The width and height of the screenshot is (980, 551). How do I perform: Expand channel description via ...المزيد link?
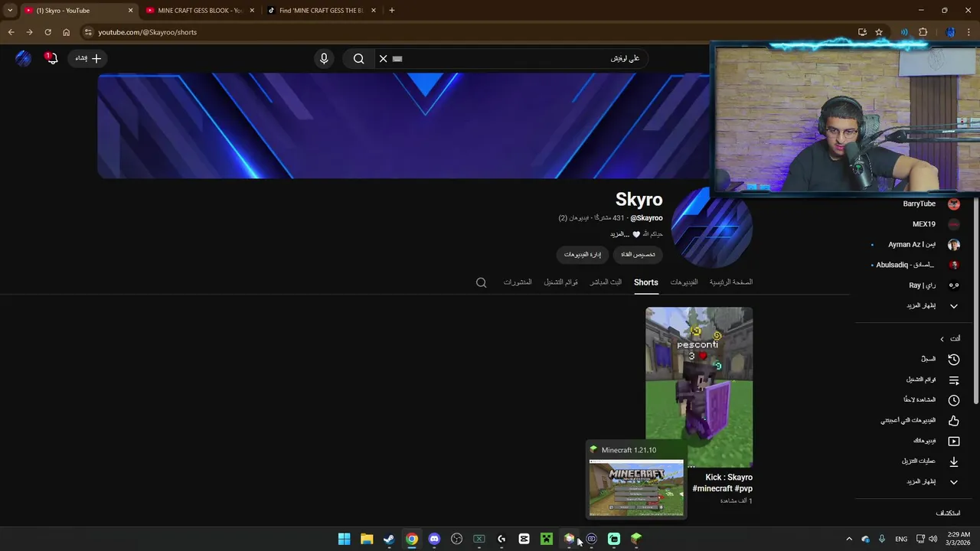619,234
